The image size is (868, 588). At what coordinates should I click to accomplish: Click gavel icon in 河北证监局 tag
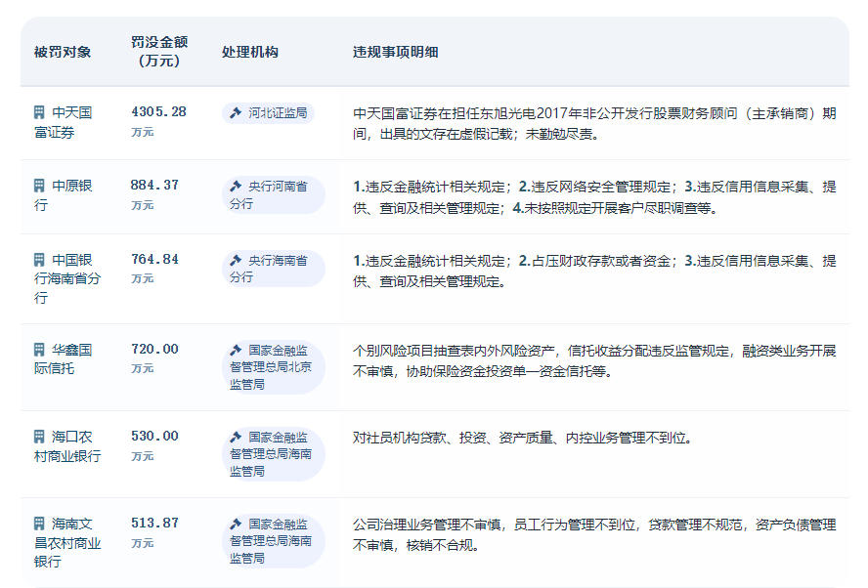coord(236,113)
